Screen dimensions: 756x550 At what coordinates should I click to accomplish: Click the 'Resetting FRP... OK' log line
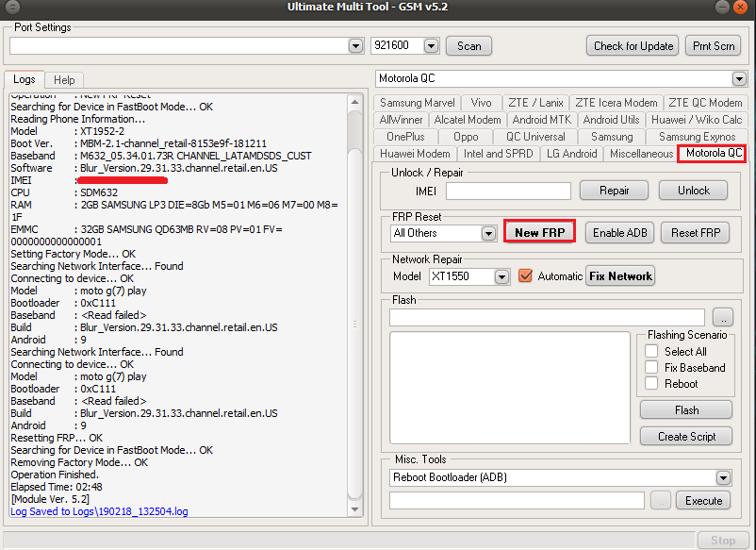click(x=57, y=438)
